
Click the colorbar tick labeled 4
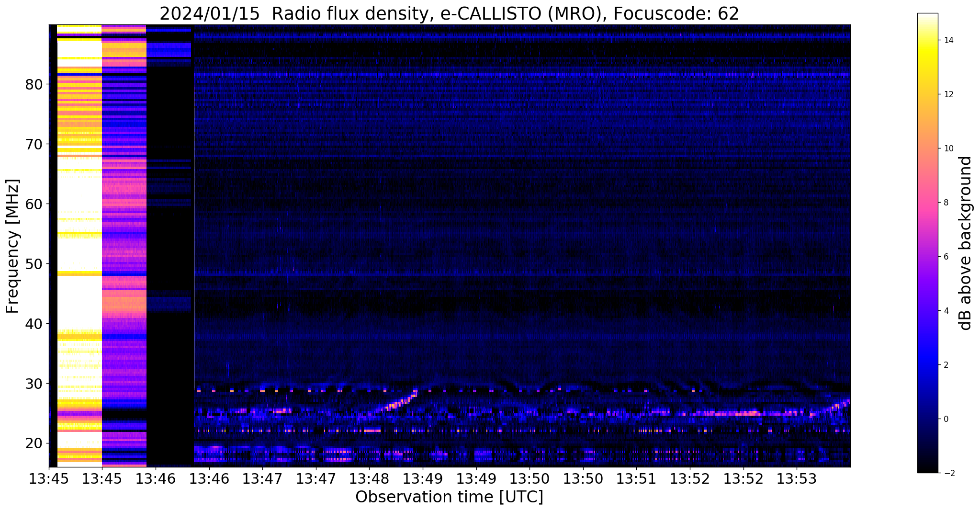946,311
